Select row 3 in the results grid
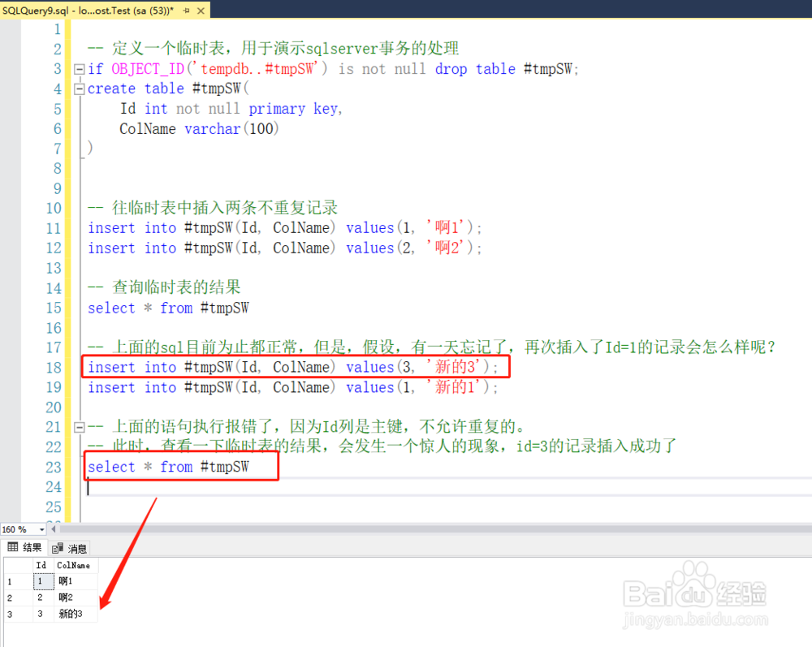This screenshot has height=647, width=812. (11, 614)
